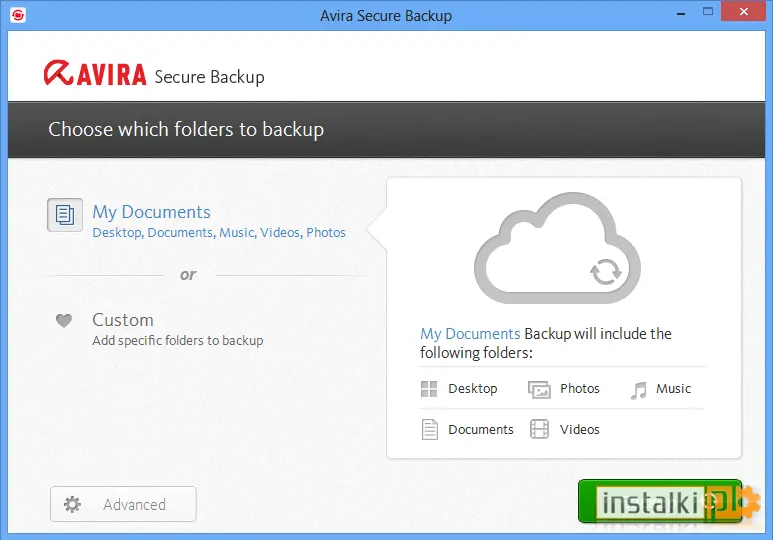Click the Videos folder label
The width and height of the screenshot is (773, 540).
click(580, 430)
